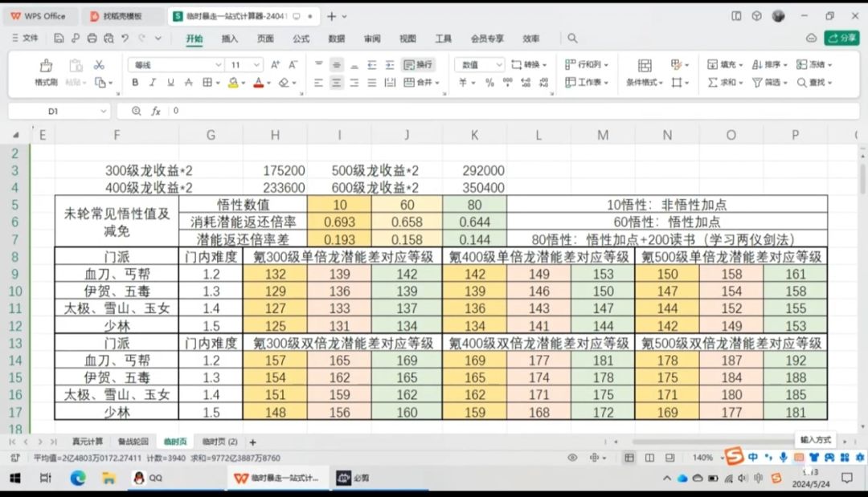The image size is (868, 497).
Task: Click the ribbon search magnifier icon
Action: pyautogui.click(x=572, y=39)
